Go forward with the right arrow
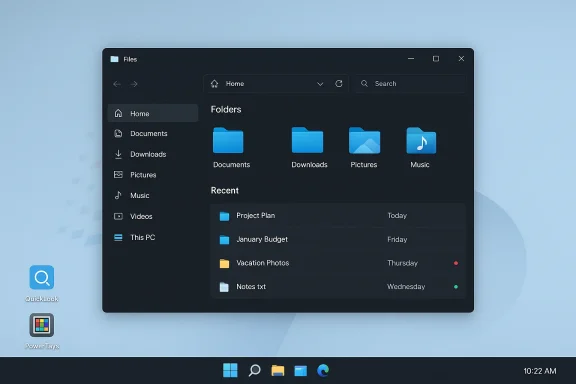576x384 pixels. coord(134,84)
